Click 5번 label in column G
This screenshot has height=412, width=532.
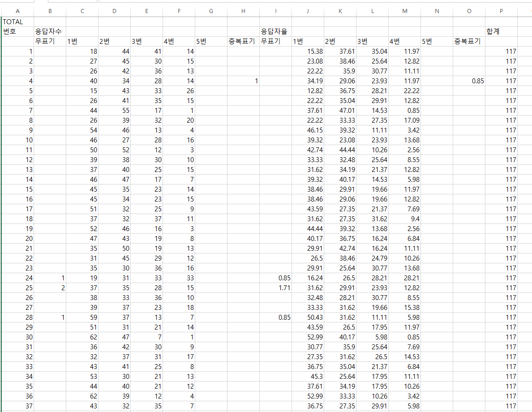(211, 41)
